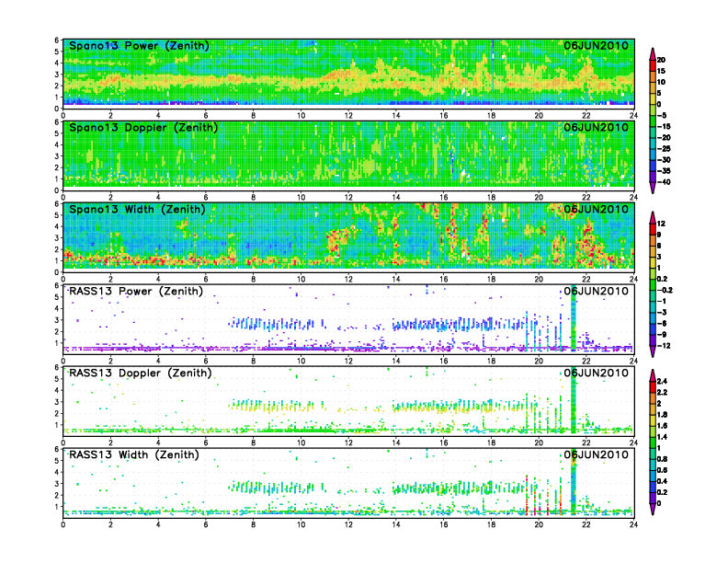Select the purple bottom arrow of the bottom colorbar
The height and width of the screenshot is (563, 728).
(x=653, y=509)
